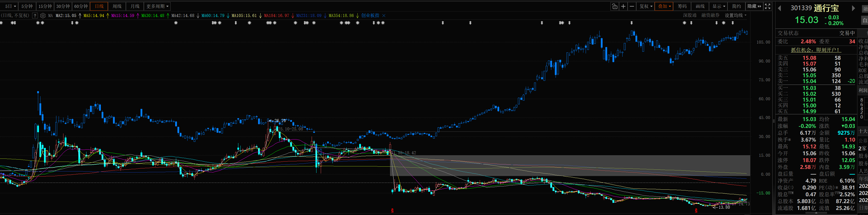Screen dimensions: 868x215
Task: Select 卖二 ask price 15.05
Action: pyautogui.click(x=809, y=75)
